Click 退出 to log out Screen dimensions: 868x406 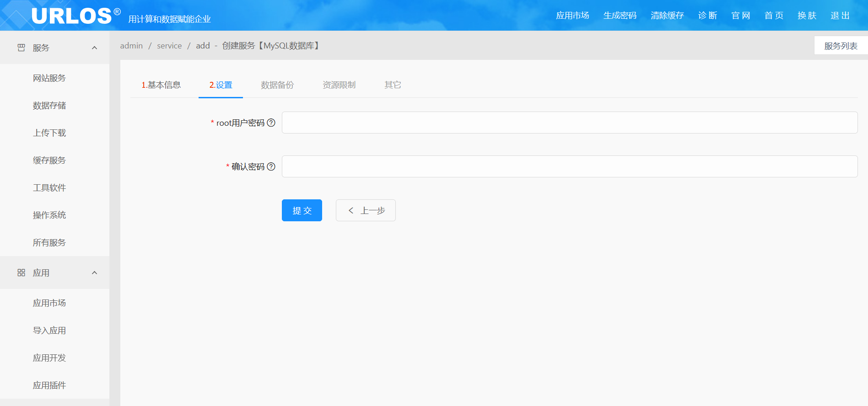coord(840,16)
